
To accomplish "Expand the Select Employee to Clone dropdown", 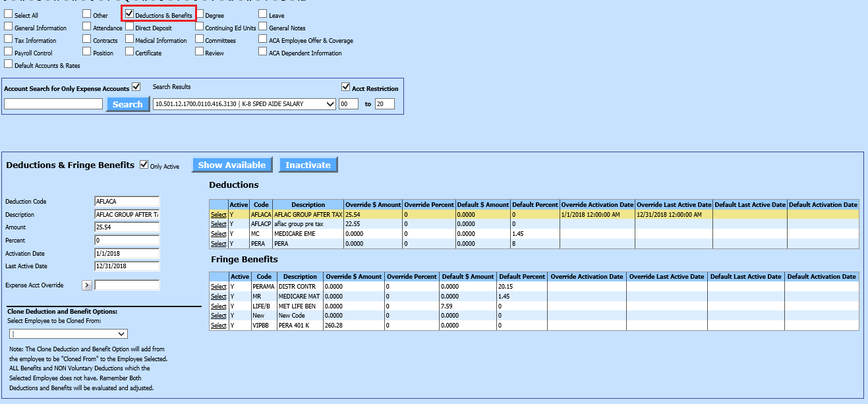I will 68,334.
